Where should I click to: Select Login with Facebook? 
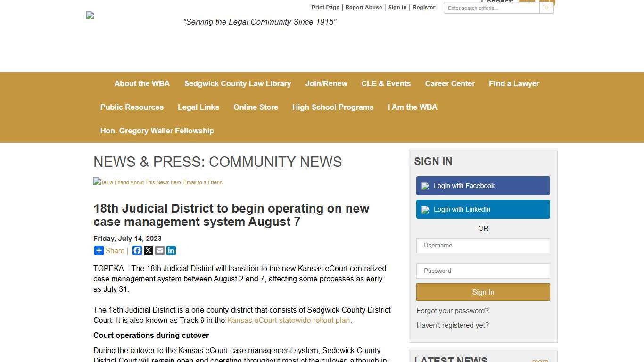483,186
